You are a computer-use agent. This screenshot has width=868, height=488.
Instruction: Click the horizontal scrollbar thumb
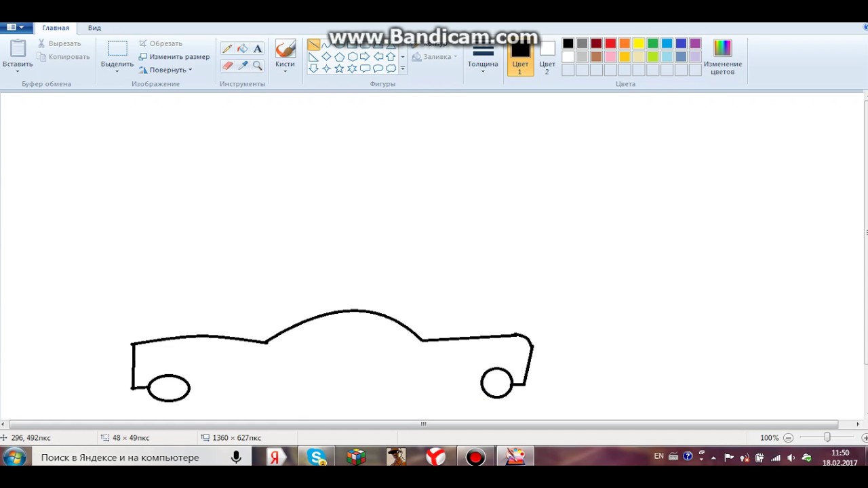coord(423,424)
